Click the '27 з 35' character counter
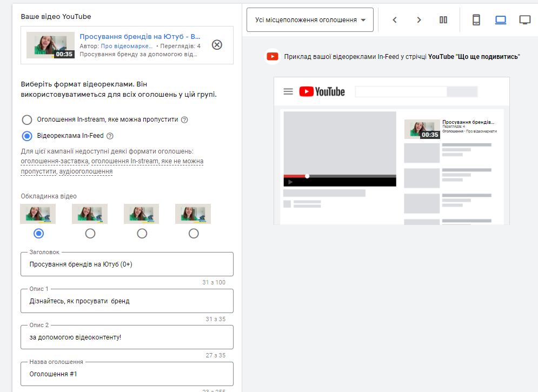 [x=216, y=355]
